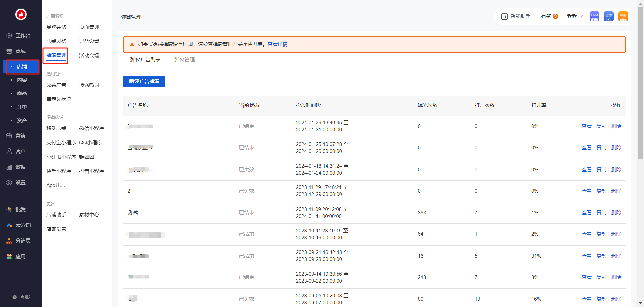Click 查看 for the 2023-09-14 ad row
The width and height of the screenshot is (644, 307).
tap(586, 277)
